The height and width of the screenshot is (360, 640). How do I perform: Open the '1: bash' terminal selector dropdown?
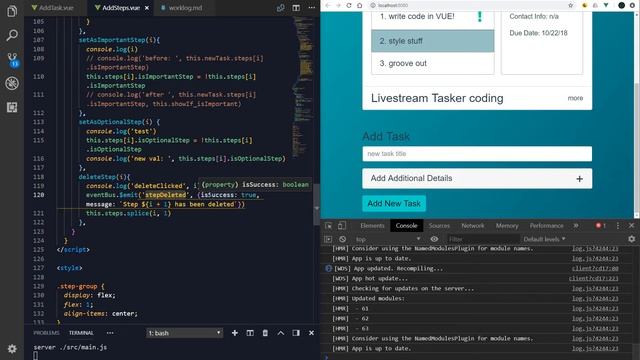[184, 333]
